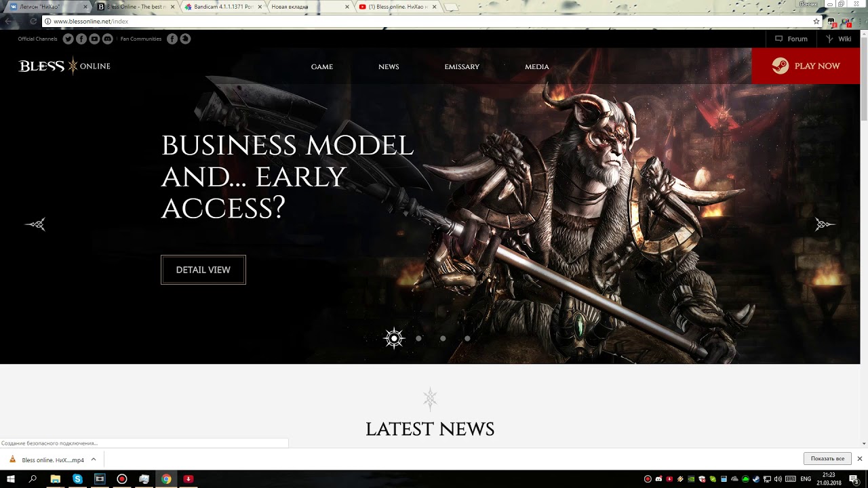Image resolution: width=868 pixels, height=488 pixels.
Task: Open the Wiki link
Action: 838,39
